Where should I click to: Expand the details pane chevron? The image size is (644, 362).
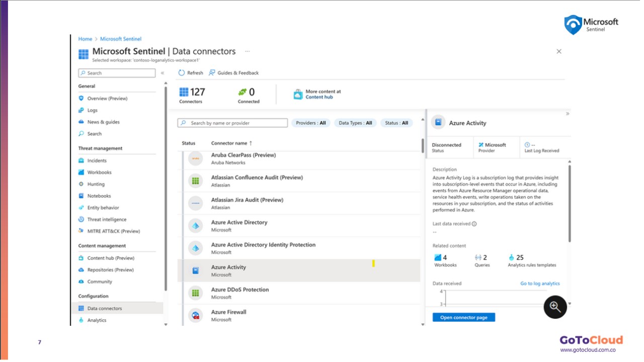[568, 114]
